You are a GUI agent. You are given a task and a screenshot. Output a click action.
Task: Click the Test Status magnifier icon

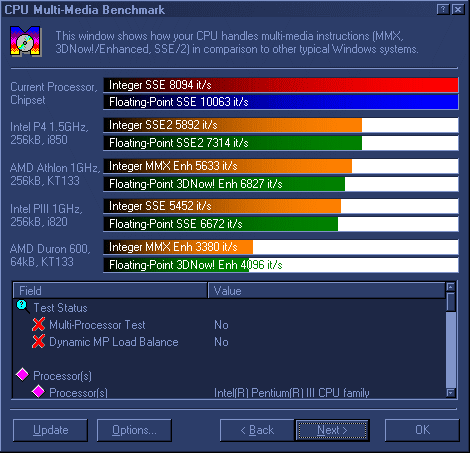22,306
